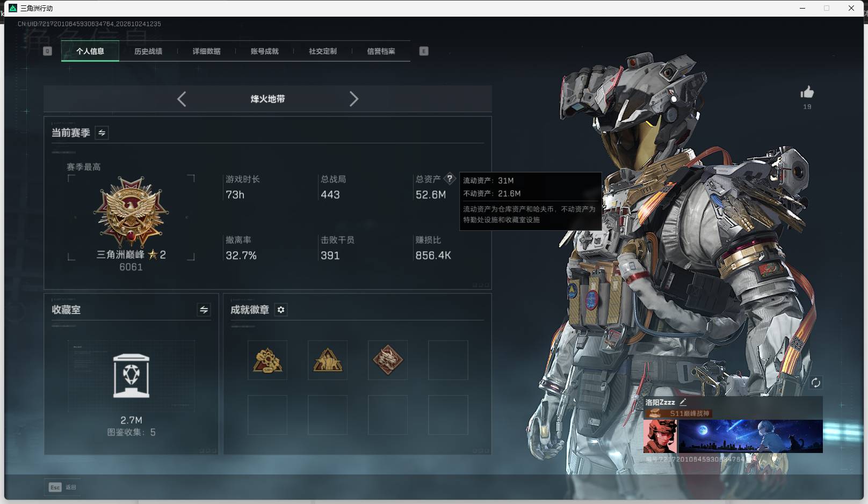Screen dimensions: 868x504
Task: Click the left arrow beside 烽火地带
Action: pos(182,99)
